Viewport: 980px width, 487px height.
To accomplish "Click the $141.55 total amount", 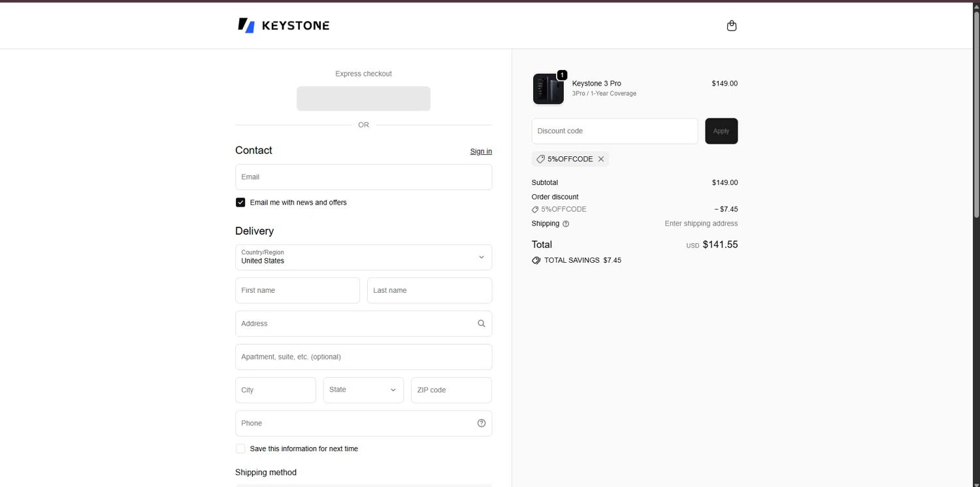I will (x=720, y=244).
